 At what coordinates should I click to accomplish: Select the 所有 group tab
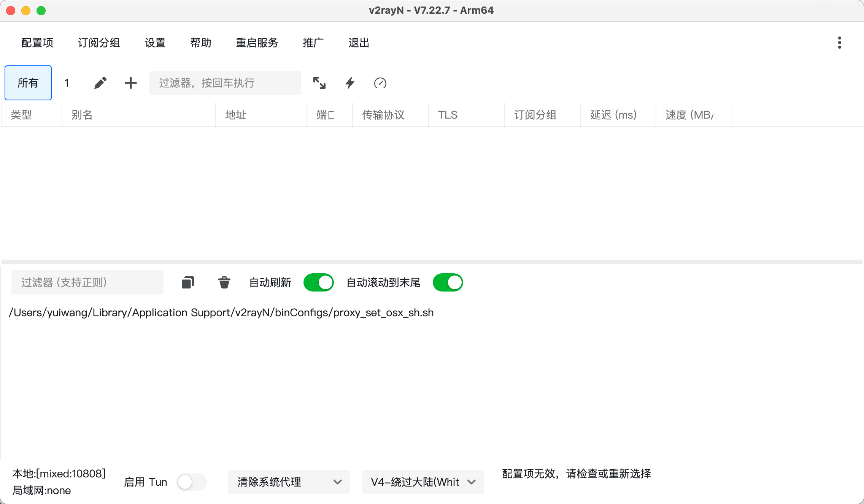[28, 83]
